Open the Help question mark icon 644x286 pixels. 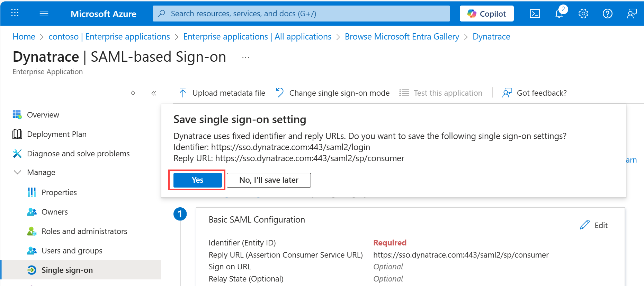pyautogui.click(x=608, y=14)
